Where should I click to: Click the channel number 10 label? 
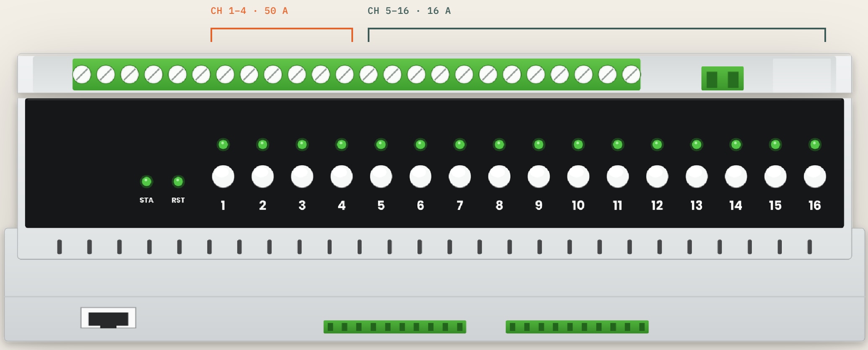click(x=578, y=205)
